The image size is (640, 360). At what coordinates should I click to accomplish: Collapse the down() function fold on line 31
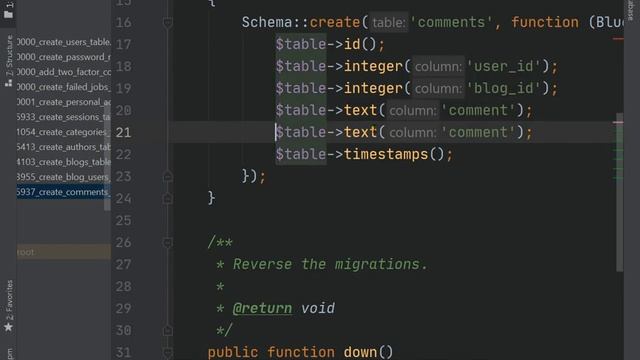[167, 352]
